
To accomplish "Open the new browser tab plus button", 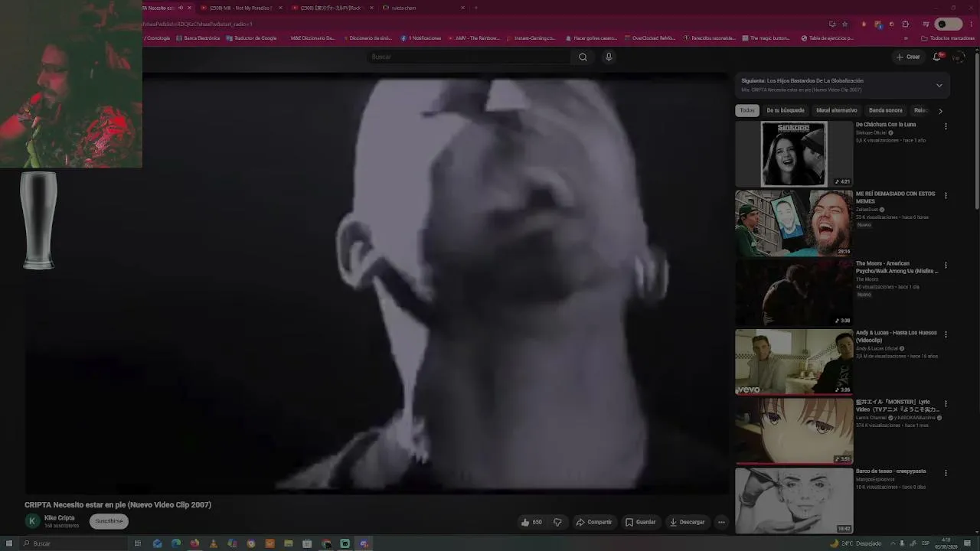I will [x=475, y=8].
